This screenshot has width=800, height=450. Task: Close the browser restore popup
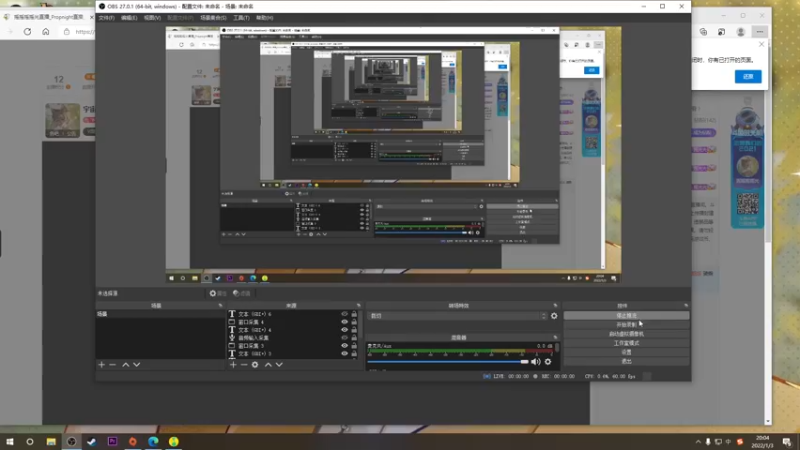[761, 44]
